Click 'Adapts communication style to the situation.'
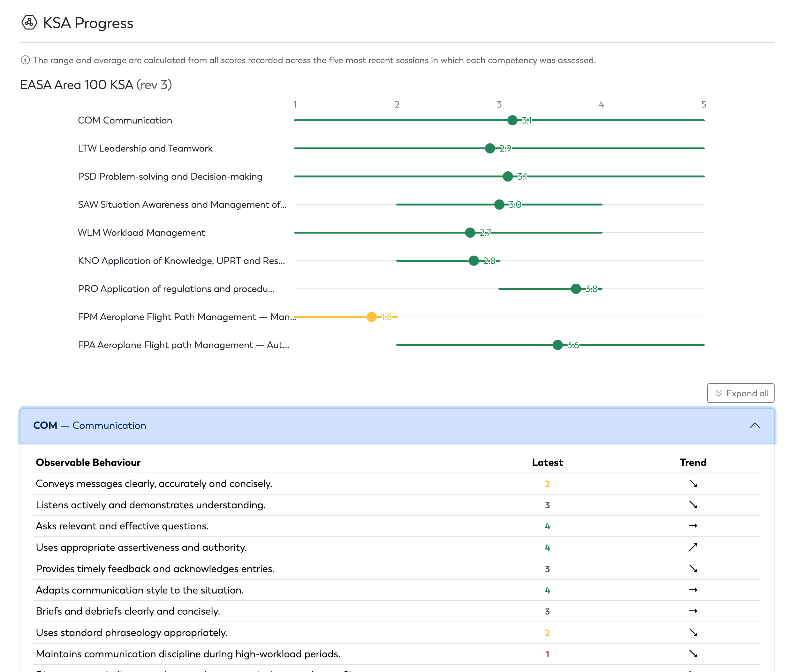788x672 pixels. (140, 590)
